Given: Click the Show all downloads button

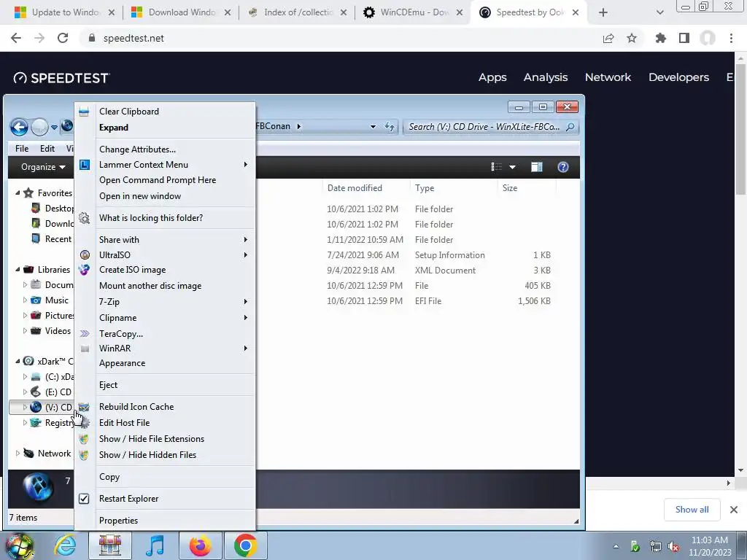Looking at the screenshot, I should (x=692, y=510).
